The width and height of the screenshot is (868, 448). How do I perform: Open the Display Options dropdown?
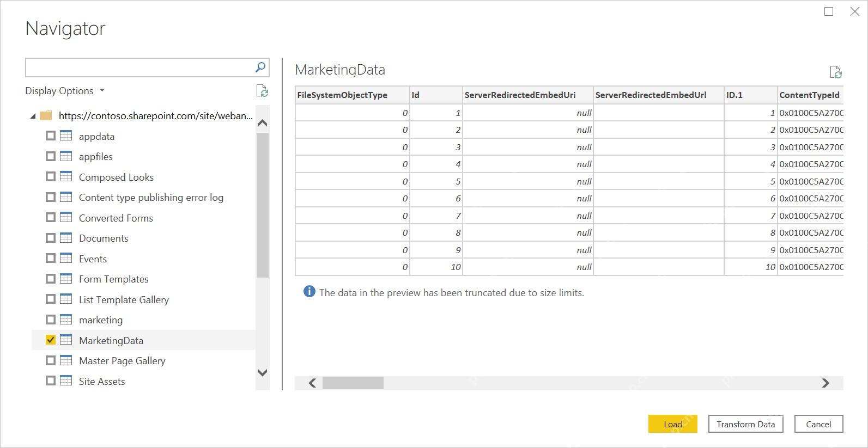pyautogui.click(x=65, y=91)
